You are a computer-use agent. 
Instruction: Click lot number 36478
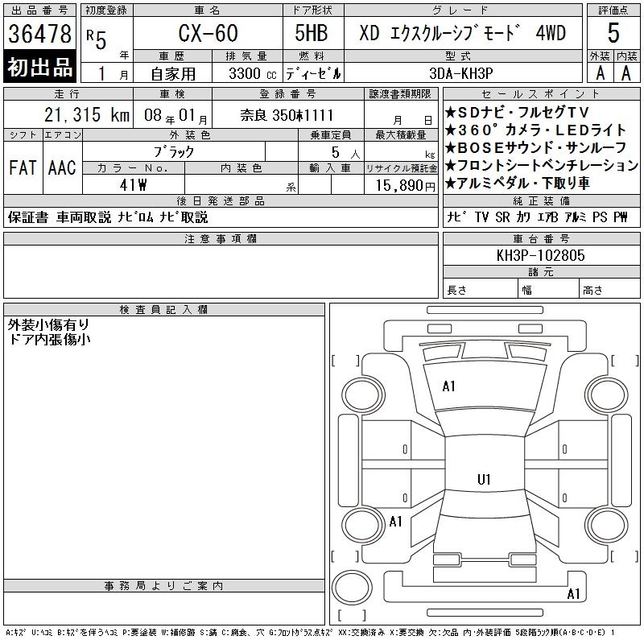click(x=39, y=33)
